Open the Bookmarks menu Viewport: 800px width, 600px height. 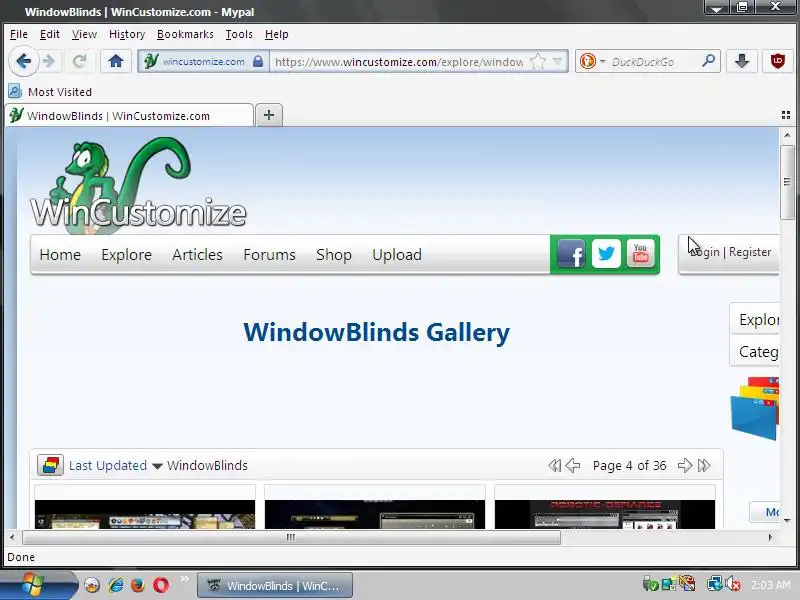[185, 34]
